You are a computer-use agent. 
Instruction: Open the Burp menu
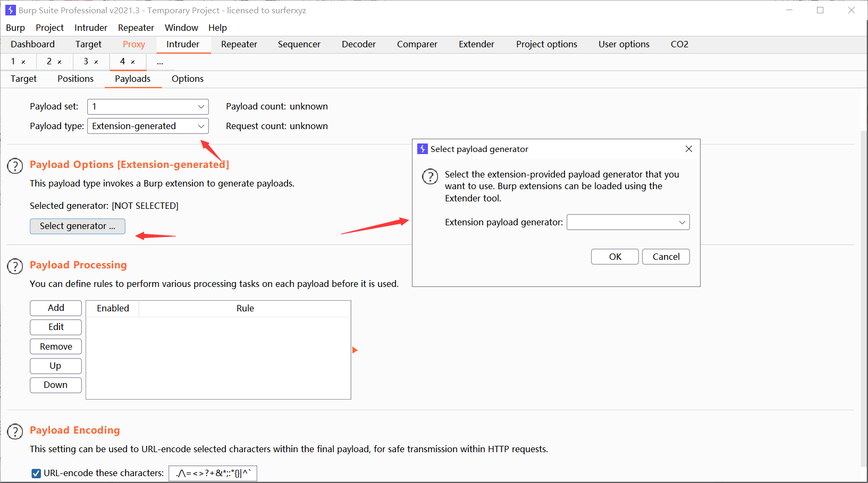click(x=15, y=28)
